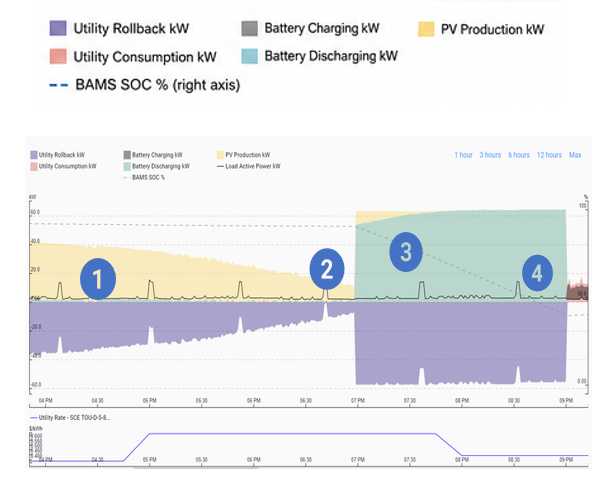Click the large red Utility Consumption swatch at top
This screenshot has width=616, height=481.
click(58, 56)
